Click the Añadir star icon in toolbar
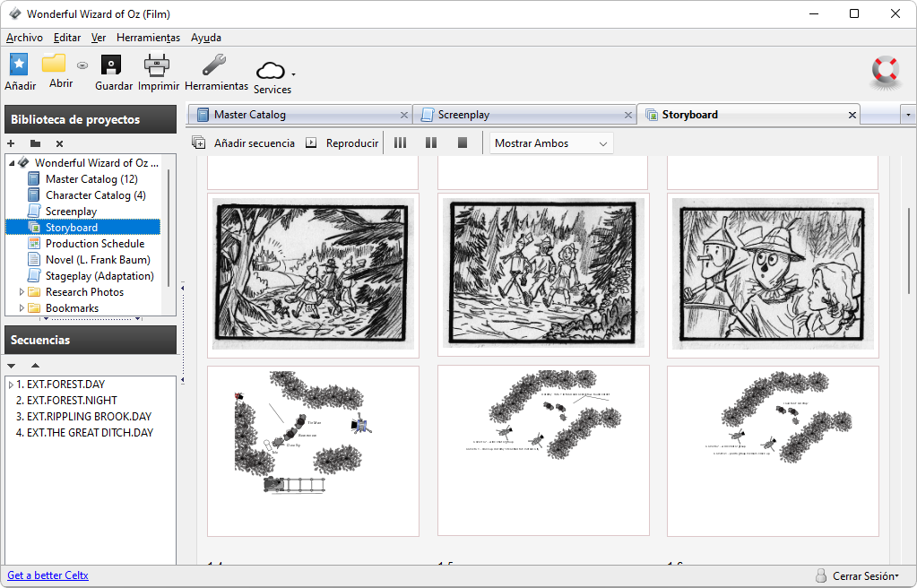Image resolution: width=917 pixels, height=588 pixels. [x=19, y=65]
